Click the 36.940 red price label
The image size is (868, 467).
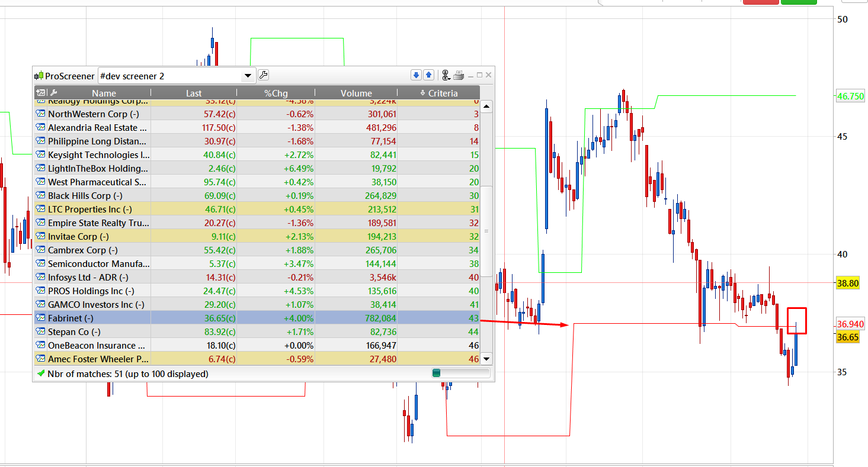point(850,324)
